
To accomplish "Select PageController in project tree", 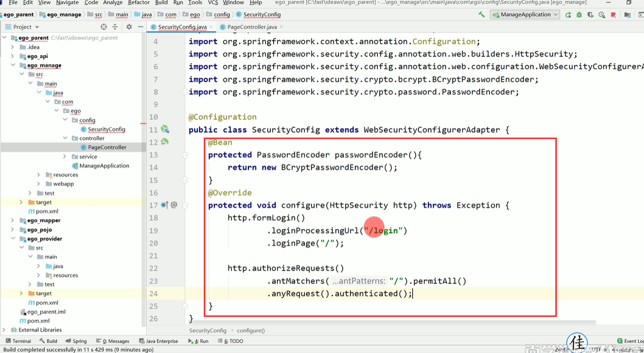I will pyautogui.click(x=104, y=147).
